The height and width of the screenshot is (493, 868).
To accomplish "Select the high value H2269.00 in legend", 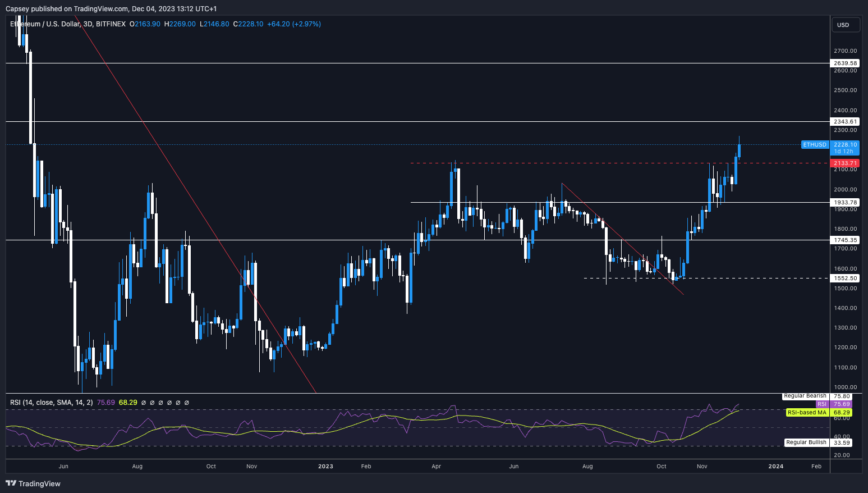I will coord(180,24).
